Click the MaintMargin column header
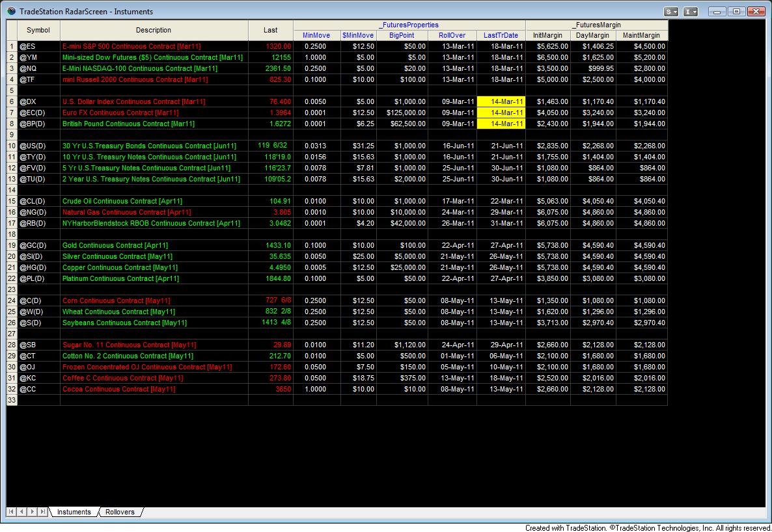This screenshot has height=532, width=772. click(642, 35)
